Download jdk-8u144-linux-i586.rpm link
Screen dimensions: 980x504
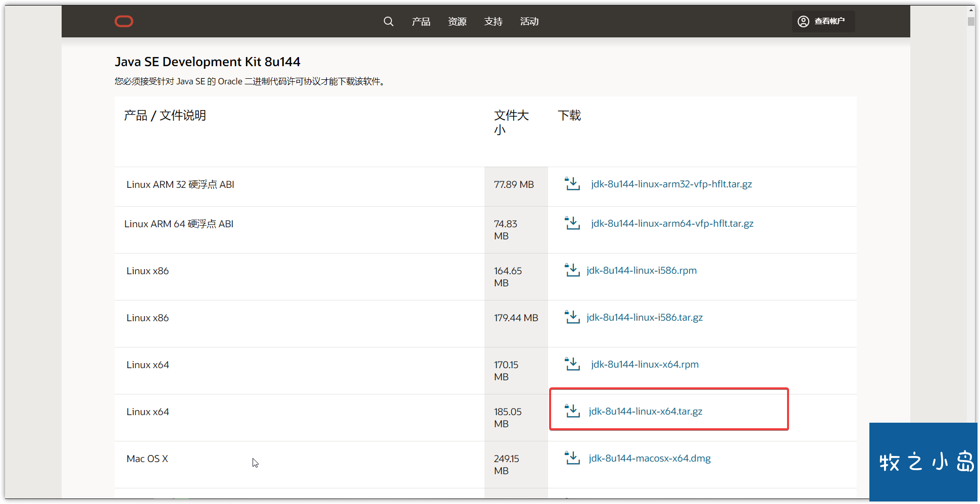click(x=642, y=271)
